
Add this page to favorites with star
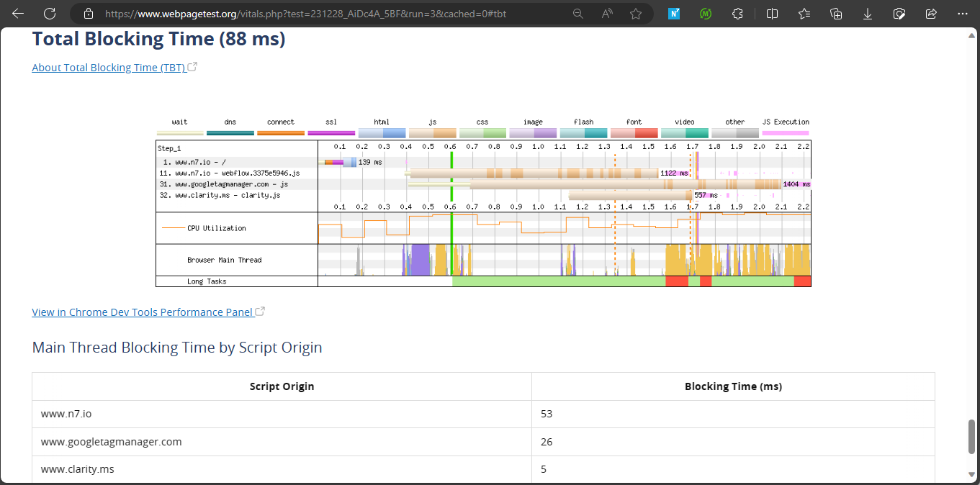(x=635, y=14)
